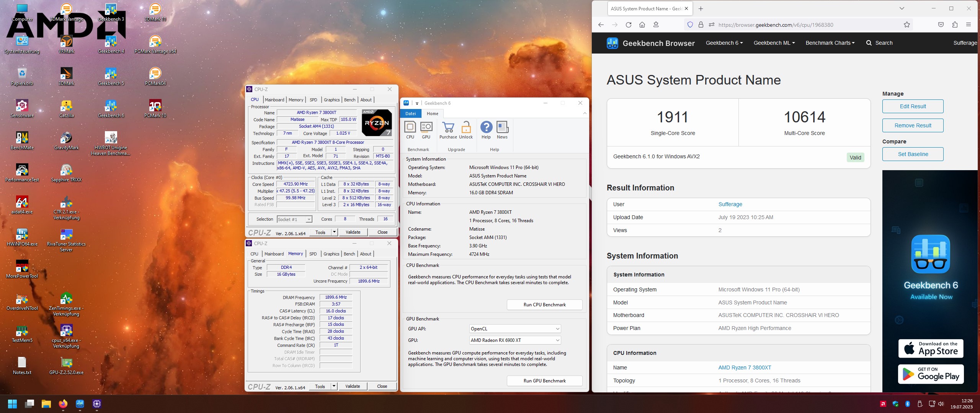980x413 pixels.
Task: Launch HWBOT Unigine Heaven Benchmark icon
Action: [x=111, y=143]
